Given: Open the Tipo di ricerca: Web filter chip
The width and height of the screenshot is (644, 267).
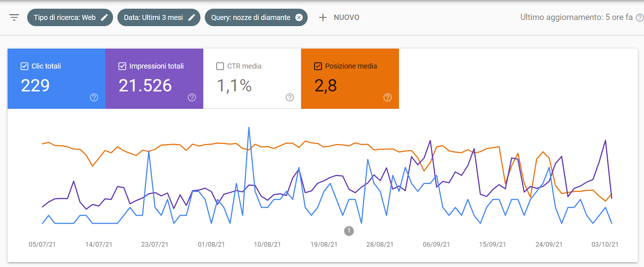Looking at the screenshot, I should click(70, 17).
